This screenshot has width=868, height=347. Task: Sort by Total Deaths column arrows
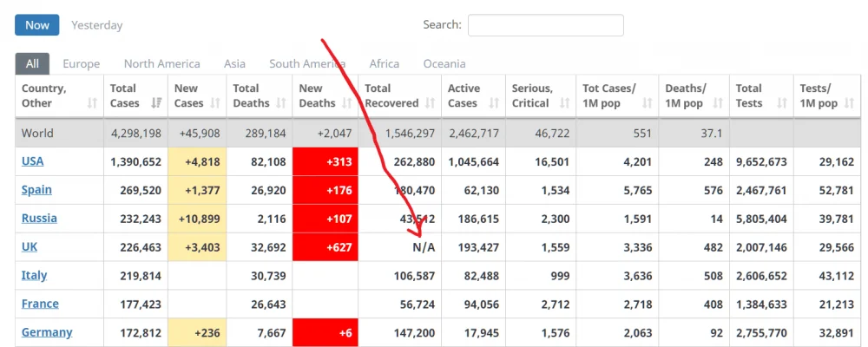tap(281, 103)
